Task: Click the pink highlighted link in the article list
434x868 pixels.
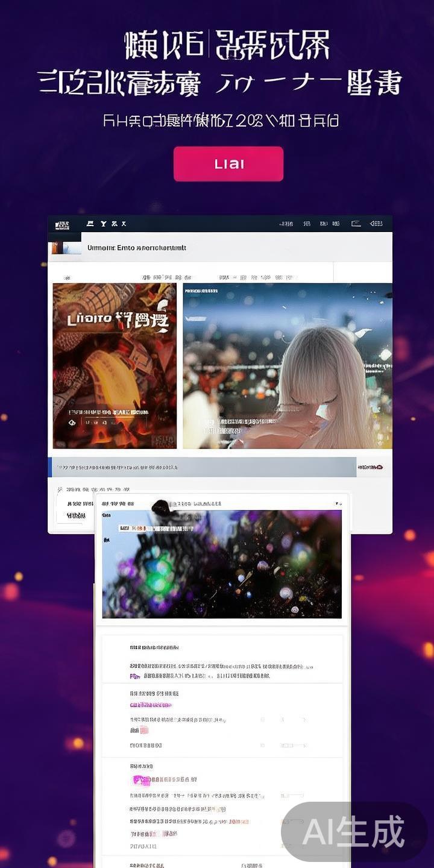Action: [x=151, y=705]
